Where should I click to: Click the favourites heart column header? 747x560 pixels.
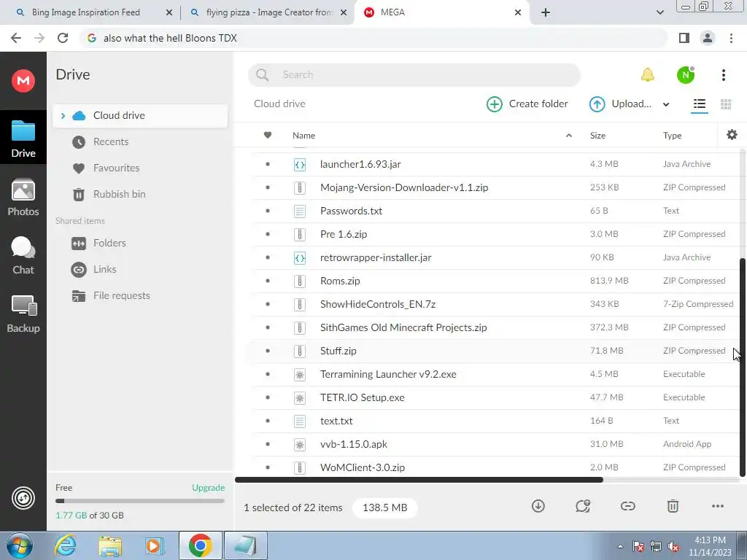click(x=268, y=135)
